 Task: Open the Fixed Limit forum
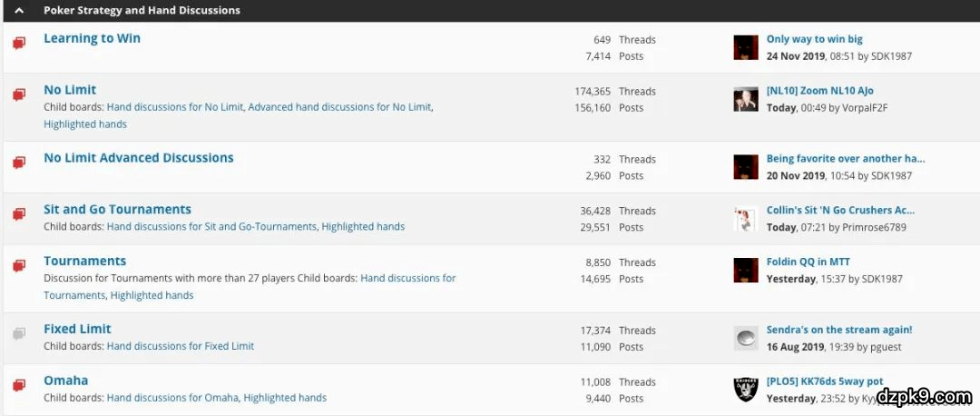click(x=77, y=329)
